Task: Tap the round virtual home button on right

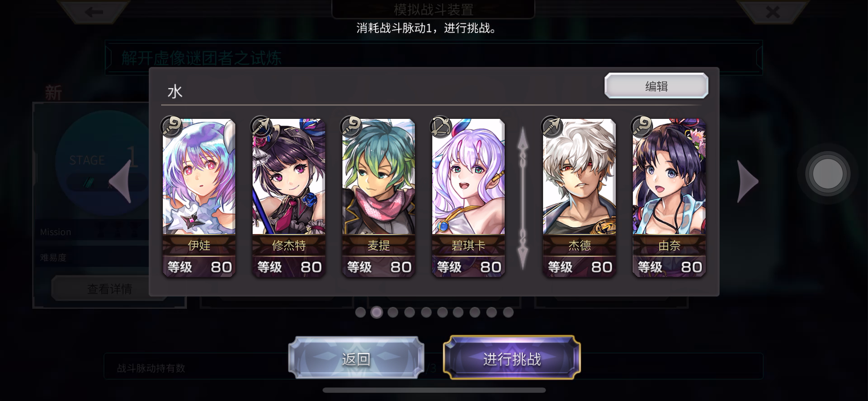Action: [827, 174]
